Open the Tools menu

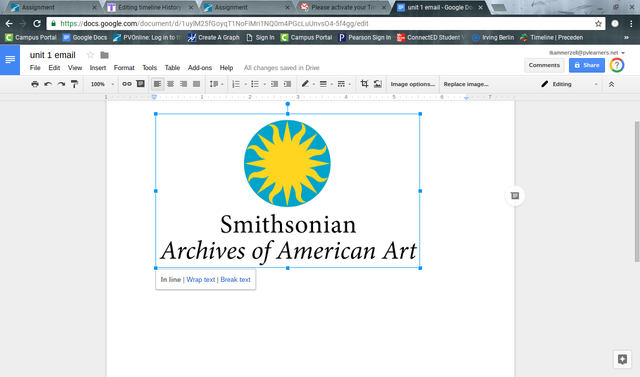pyautogui.click(x=149, y=68)
